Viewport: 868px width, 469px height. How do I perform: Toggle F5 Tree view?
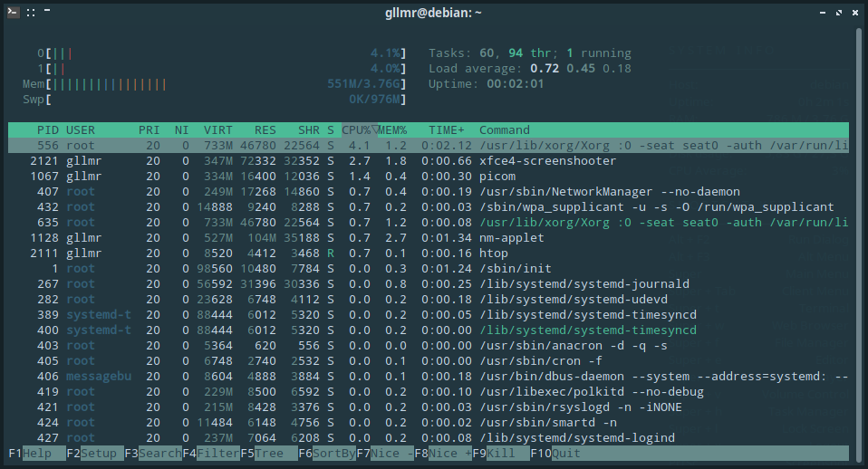(269, 454)
